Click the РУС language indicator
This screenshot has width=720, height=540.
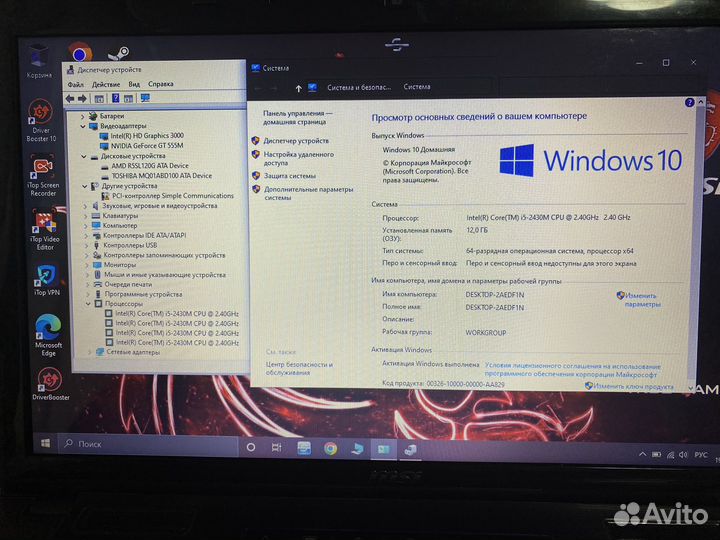point(701,455)
